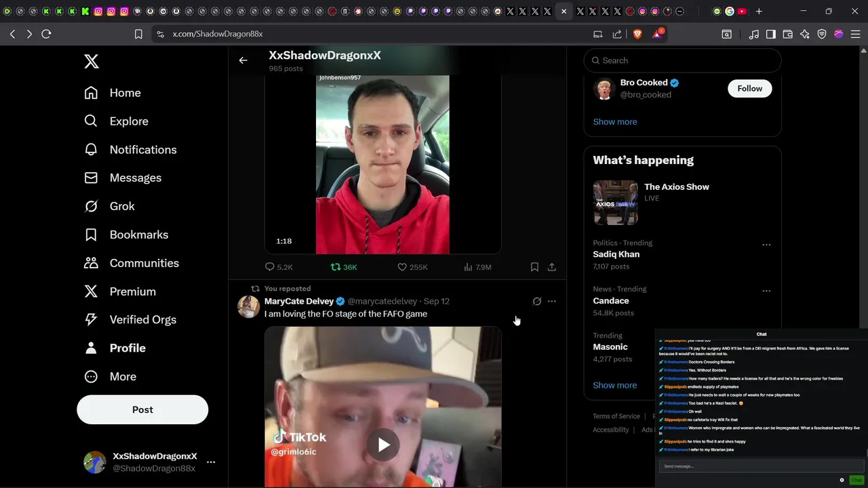868x488 pixels.
Task: Open the Leo AI sparkle icon
Action: [805, 34]
